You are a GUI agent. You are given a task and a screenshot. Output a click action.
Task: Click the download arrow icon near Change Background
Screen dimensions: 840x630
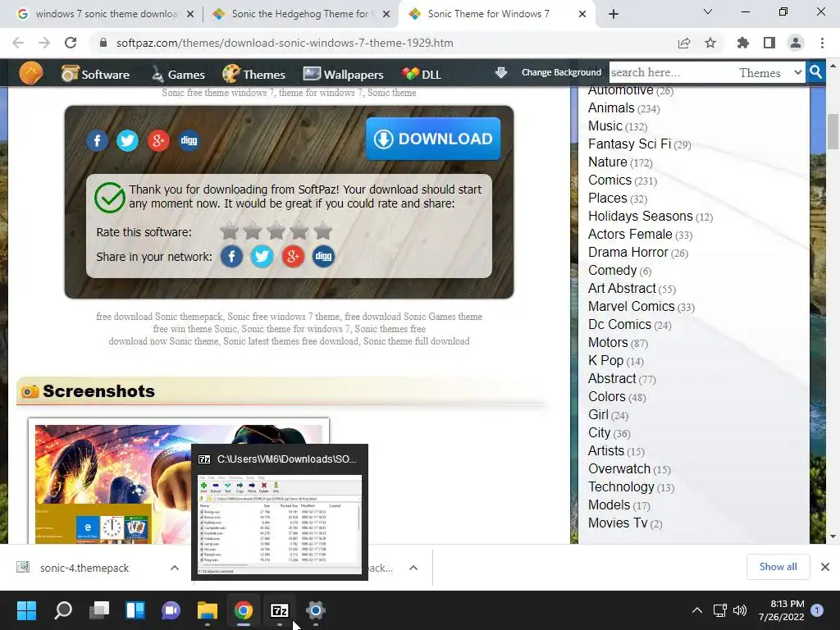tap(501, 72)
